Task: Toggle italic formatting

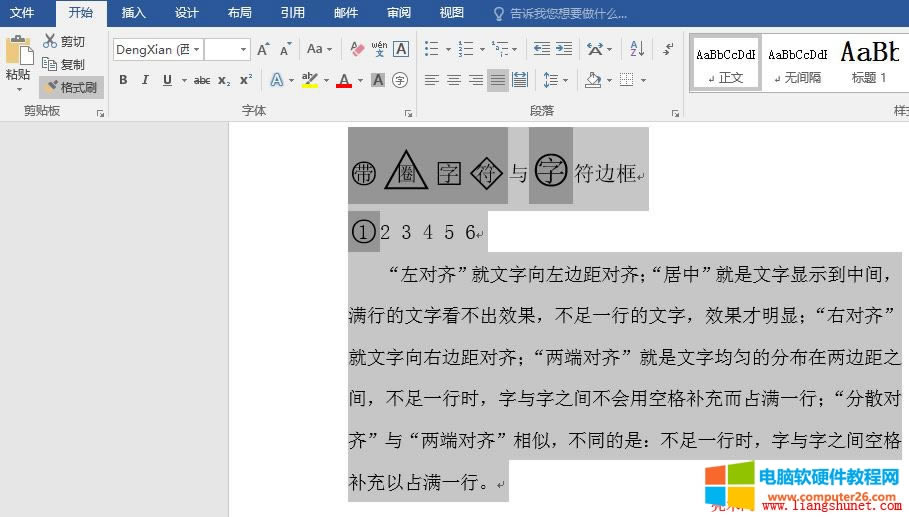Action: [144, 80]
